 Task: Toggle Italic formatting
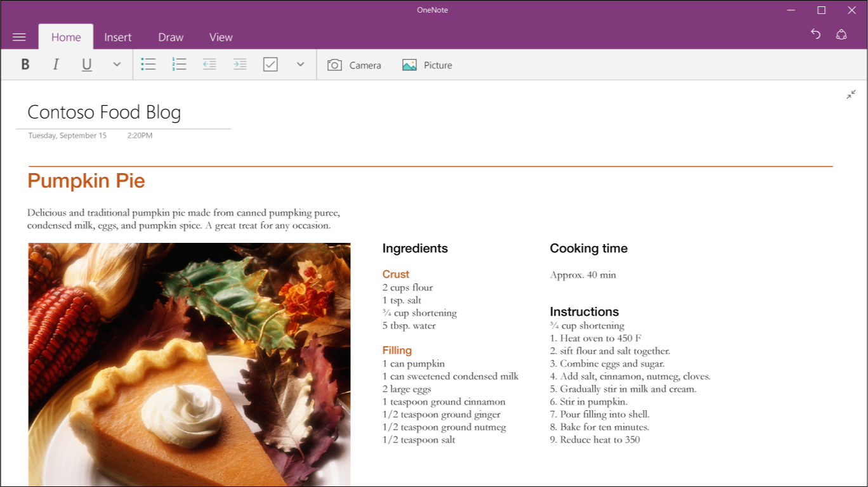click(56, 65)
